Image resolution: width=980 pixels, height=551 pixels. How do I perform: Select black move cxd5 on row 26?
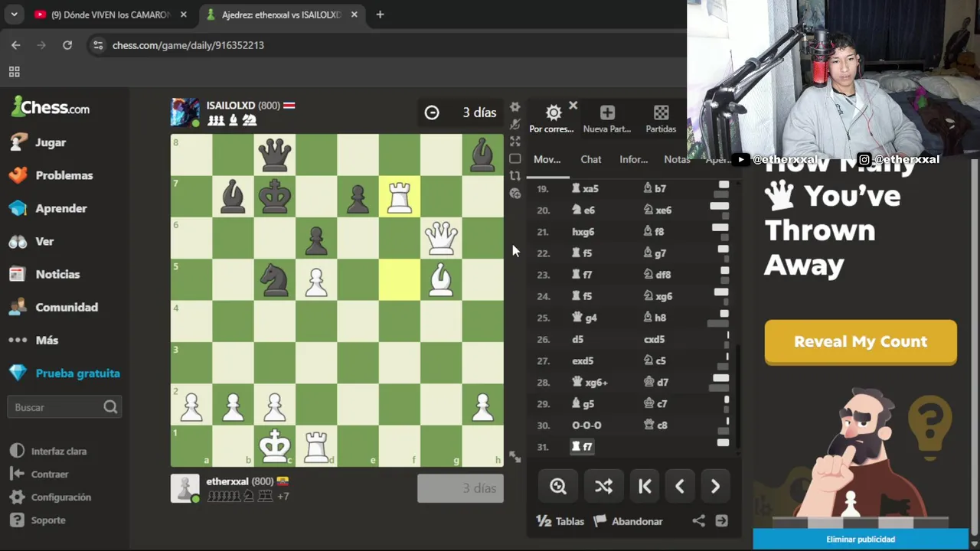655,339
